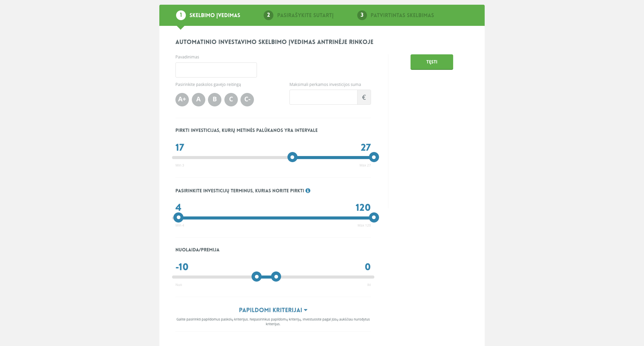644x346 pixels.
Task: Toggle the B borrower rating circle
Action: [x=215, y=99]
